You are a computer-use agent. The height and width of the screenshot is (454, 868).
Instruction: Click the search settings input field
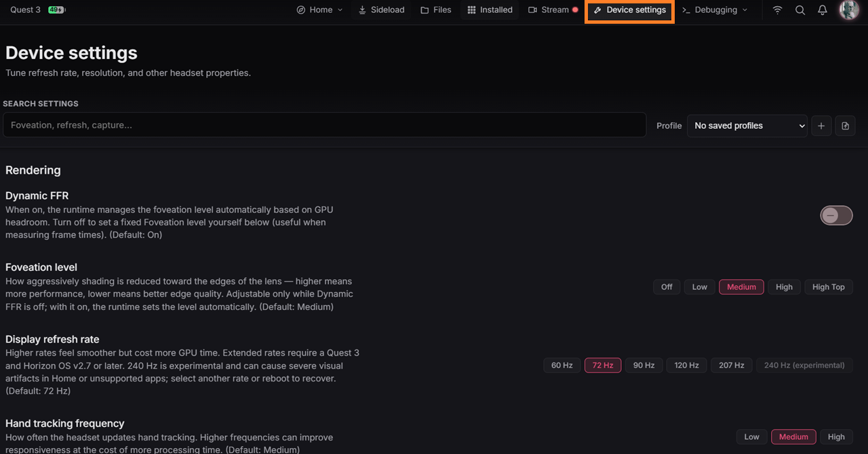tap(324, 125)
